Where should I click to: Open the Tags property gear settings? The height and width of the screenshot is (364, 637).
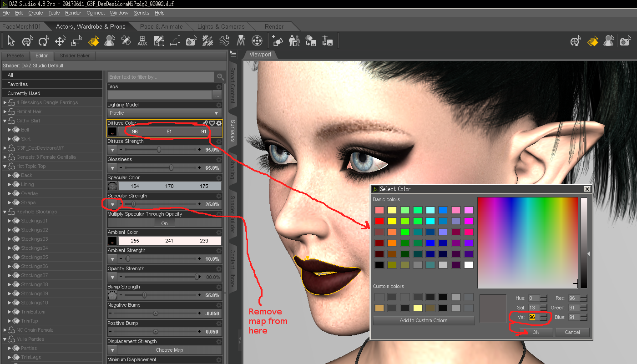(219, 86)
